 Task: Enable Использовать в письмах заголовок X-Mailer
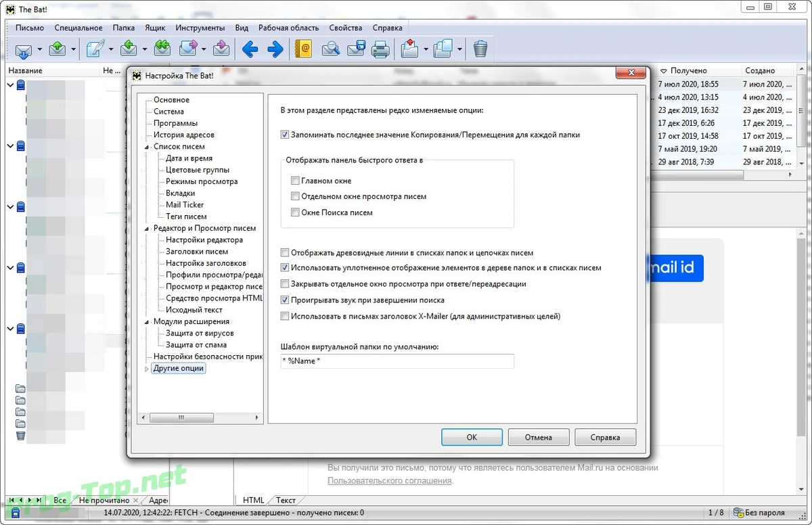(x=285, y=316)
